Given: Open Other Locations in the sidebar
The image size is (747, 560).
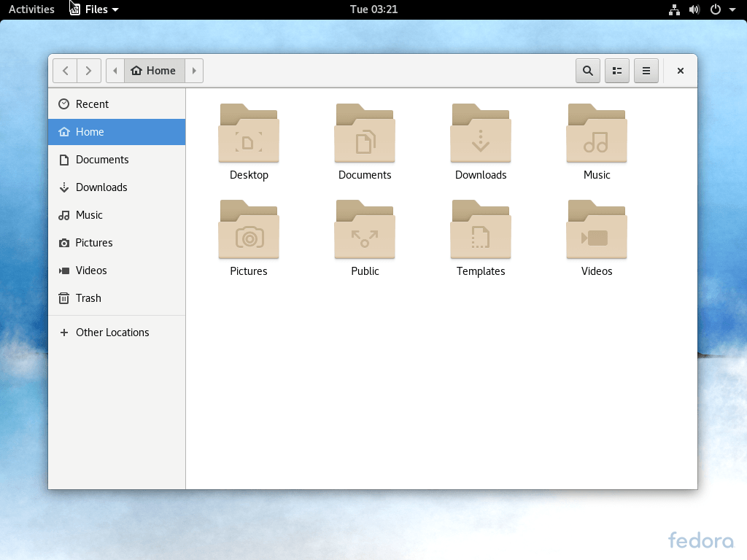Looking at the screenshot, I should 117,332.
